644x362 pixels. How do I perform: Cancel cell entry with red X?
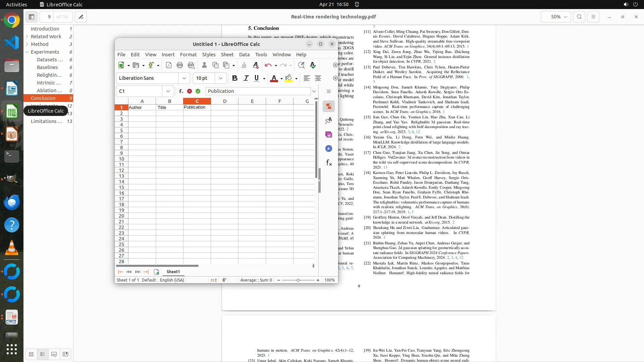click(190, 91)
